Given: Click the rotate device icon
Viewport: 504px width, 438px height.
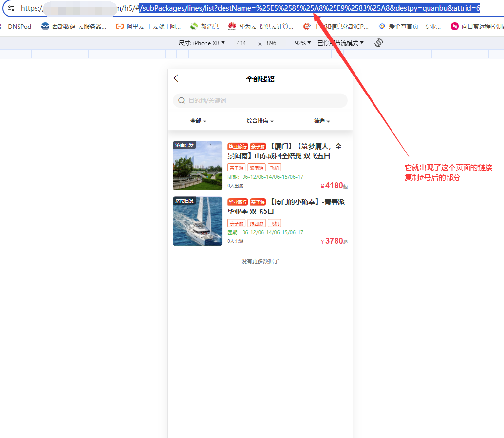Looking at the screenshot, I should (379, 43).
